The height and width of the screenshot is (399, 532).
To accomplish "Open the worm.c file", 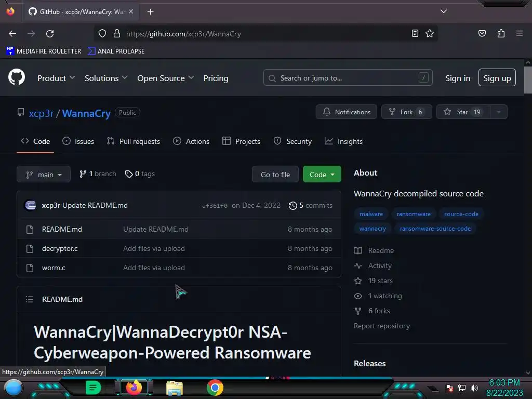I will tap(54, 268).
